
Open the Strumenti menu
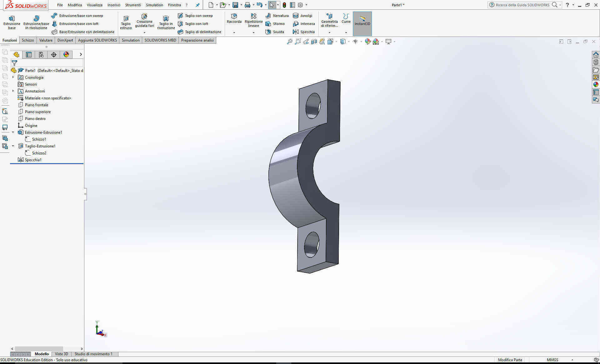[133, 5]
